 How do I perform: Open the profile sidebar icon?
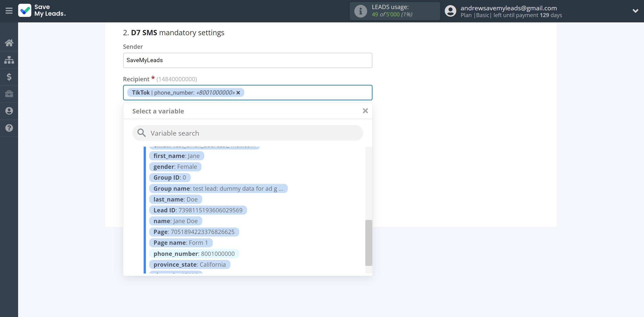pos(9,111)
